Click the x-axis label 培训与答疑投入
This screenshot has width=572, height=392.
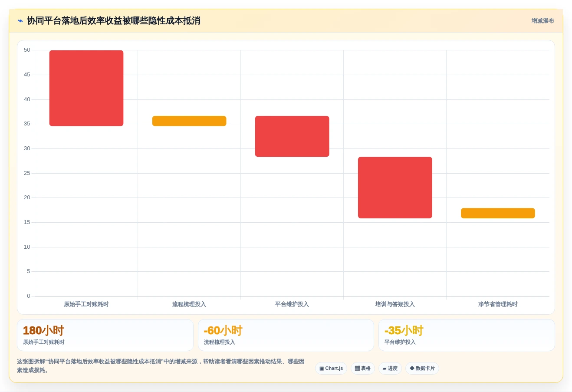coord(395,304)
